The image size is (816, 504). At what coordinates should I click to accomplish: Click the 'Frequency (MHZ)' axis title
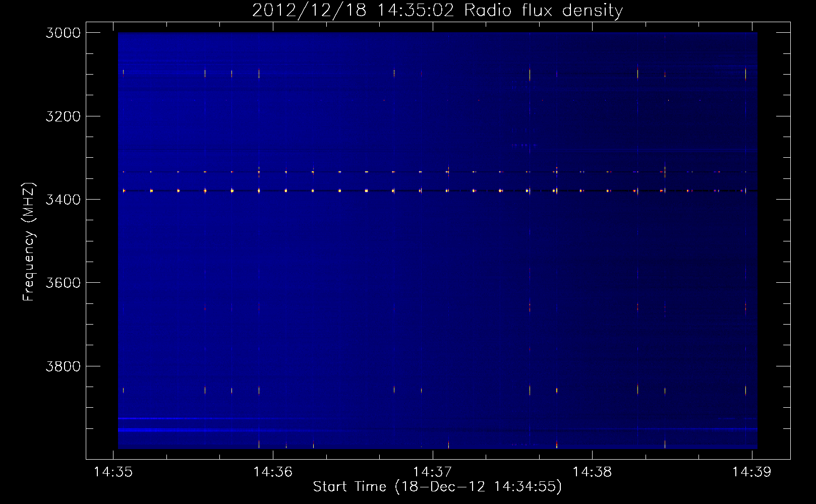coord(29,242)
